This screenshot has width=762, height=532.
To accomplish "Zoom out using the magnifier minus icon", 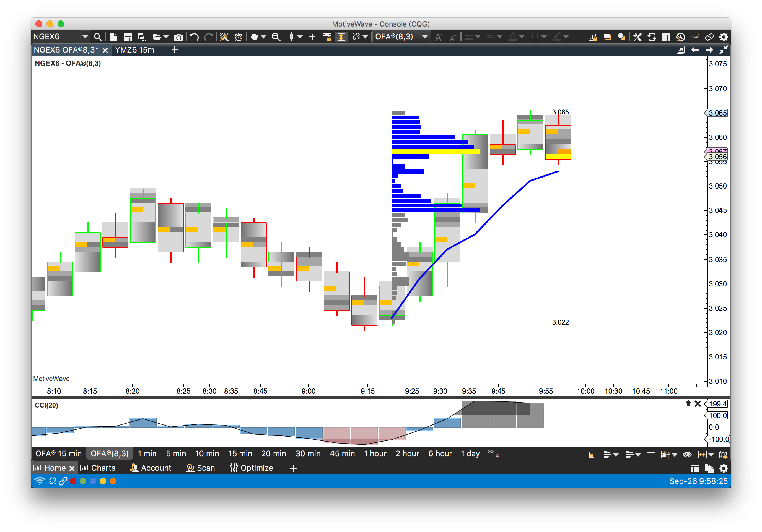I will (276, 37).
